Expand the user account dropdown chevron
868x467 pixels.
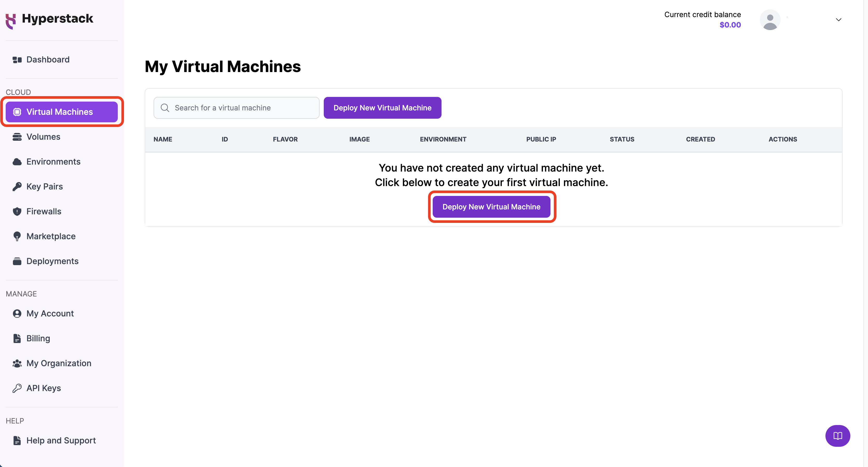pos(838,19)
